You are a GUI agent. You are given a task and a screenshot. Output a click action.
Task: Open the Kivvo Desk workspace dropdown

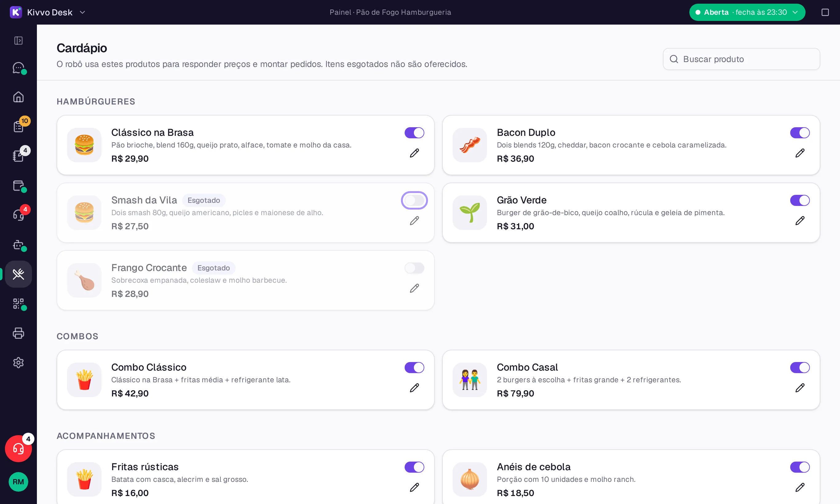point(48,12)
